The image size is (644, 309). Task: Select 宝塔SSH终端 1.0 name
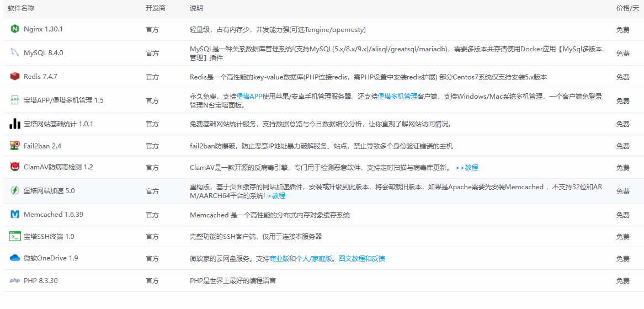(x=49, y=236)
